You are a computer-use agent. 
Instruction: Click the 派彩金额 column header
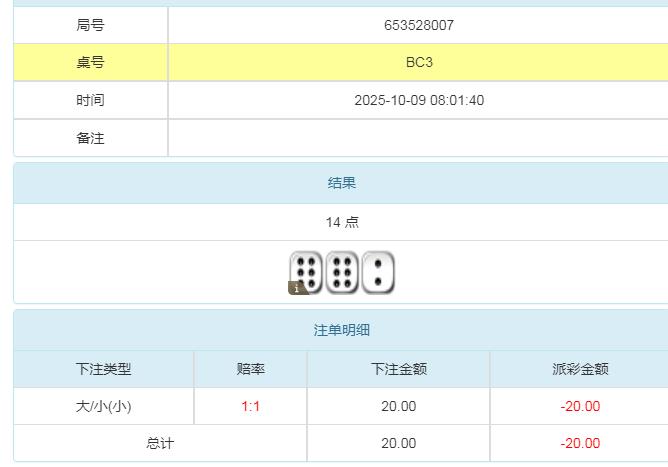coord(580,369)
